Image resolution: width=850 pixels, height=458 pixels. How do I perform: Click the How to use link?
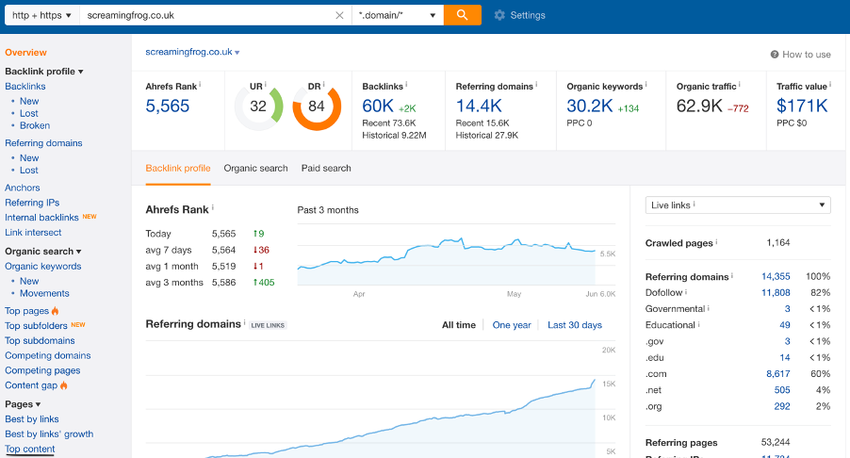pos(806,54)
